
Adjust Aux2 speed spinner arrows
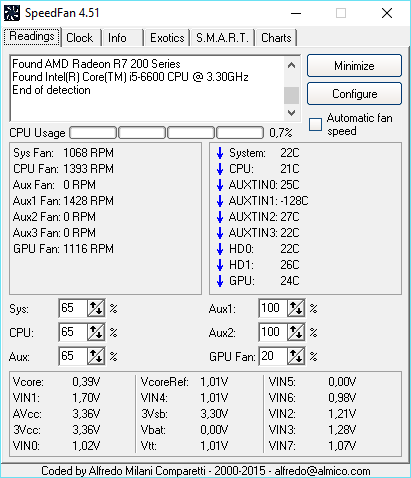click(x=296, y=332)
